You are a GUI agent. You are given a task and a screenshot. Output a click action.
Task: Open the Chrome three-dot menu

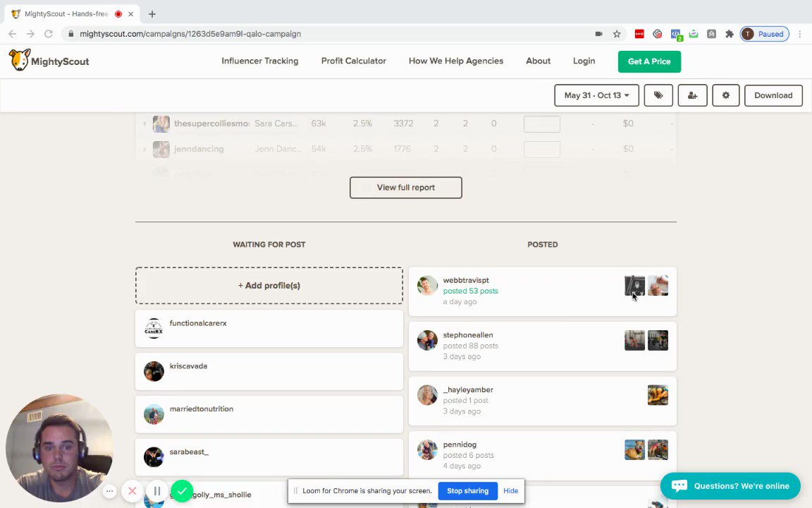click(x=800, y=34)
